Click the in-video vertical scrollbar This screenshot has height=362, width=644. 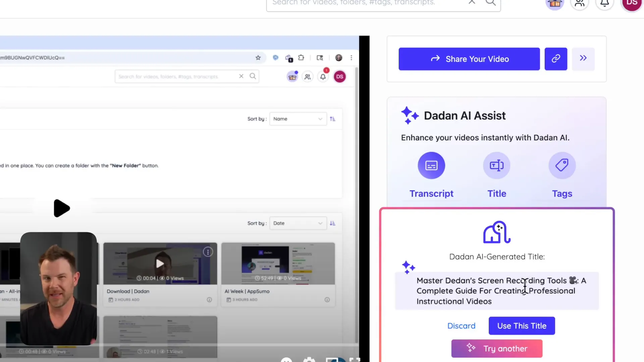356,204
